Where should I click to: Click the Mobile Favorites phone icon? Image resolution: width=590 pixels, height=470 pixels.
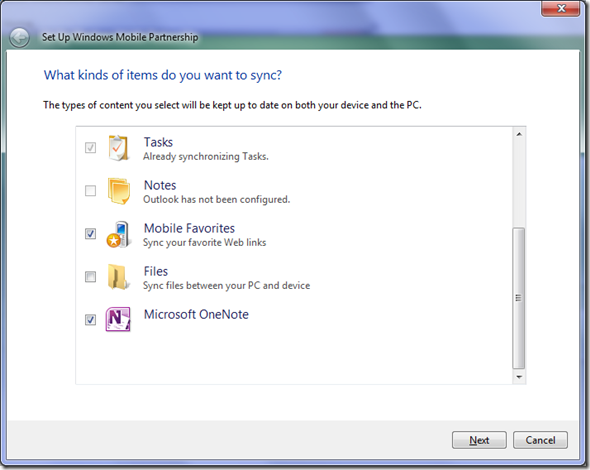tap(119, 234)
